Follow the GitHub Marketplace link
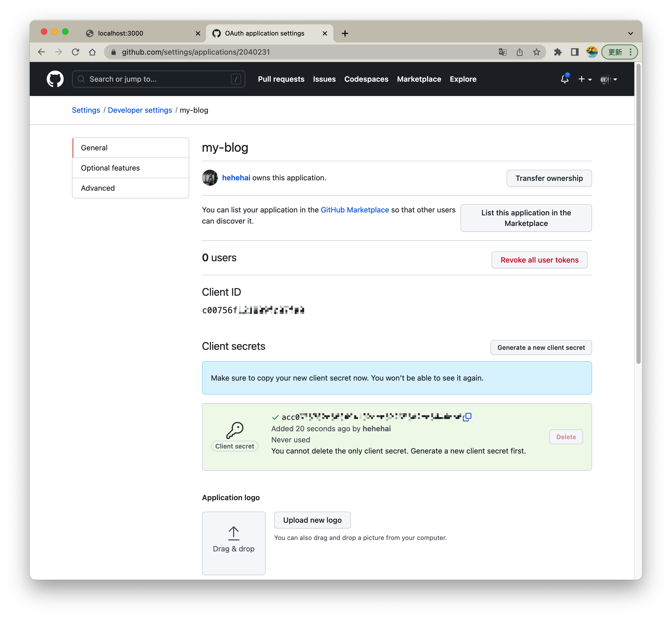Viewport: 672px width, 619px height. click(355, 210)
